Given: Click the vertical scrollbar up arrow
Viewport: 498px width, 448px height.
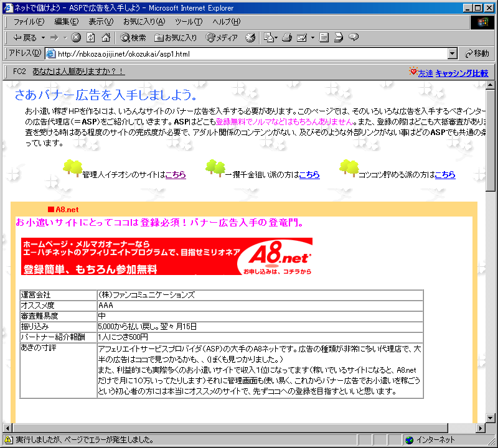Looking at the screenshot, I should pyautogui.click(x=490, y=85).
